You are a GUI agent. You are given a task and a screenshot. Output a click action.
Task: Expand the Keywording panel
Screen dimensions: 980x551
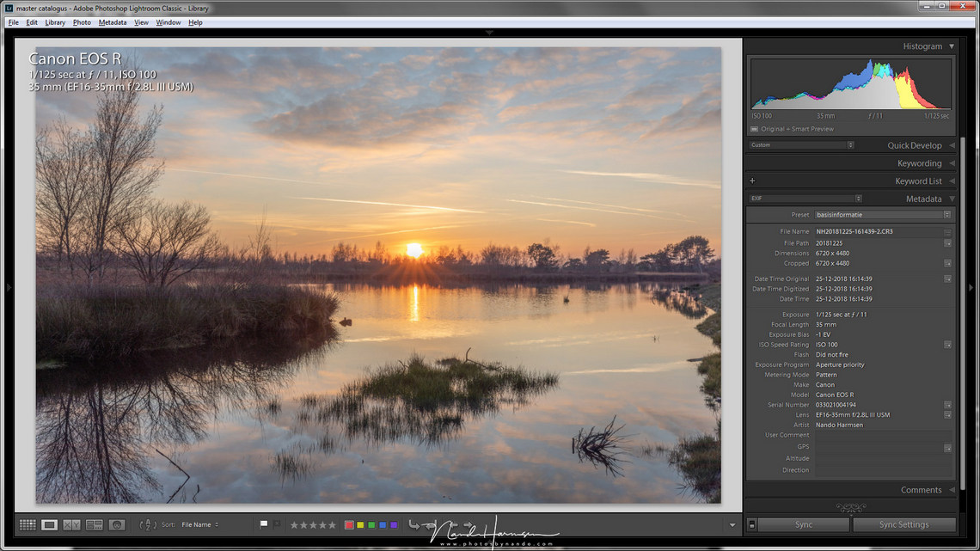[952, 163]
